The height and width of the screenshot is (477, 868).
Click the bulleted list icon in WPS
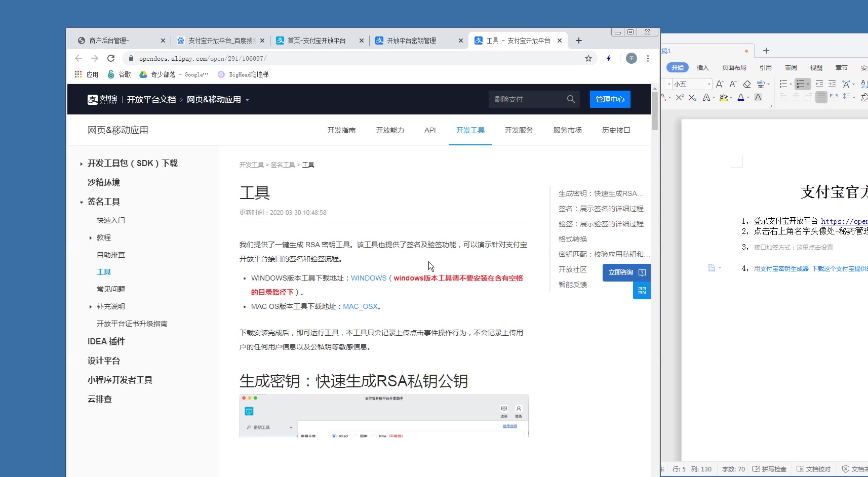783,84
